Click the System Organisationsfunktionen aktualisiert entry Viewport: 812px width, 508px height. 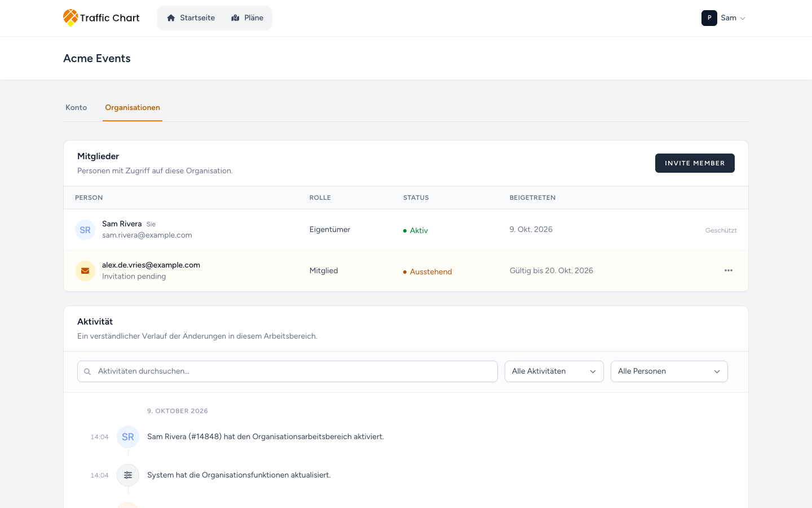tap(239, 475)
